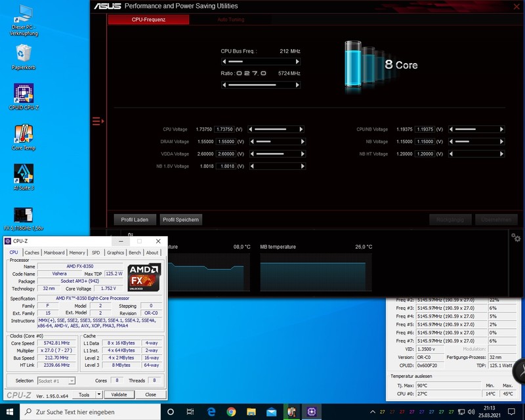Lower DRAM Voltage with left arrow

point(252,142)
